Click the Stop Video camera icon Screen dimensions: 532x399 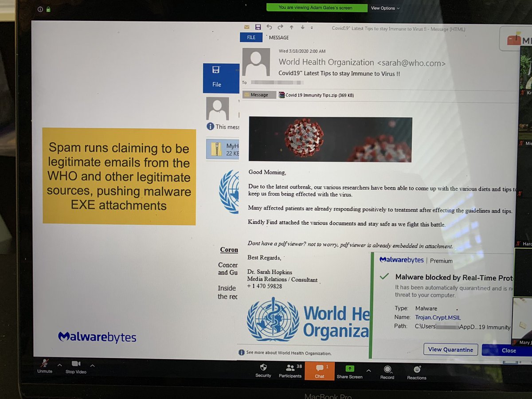point(76,364)
